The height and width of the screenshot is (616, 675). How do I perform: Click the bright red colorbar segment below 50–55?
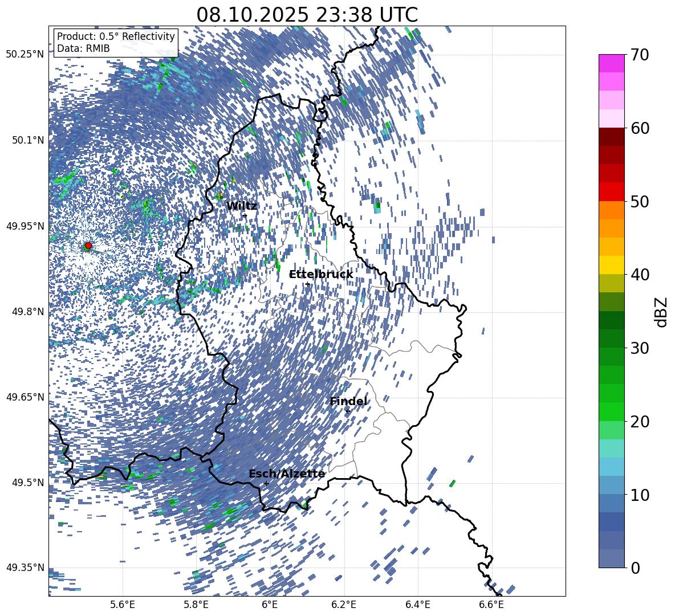[611, 192]
